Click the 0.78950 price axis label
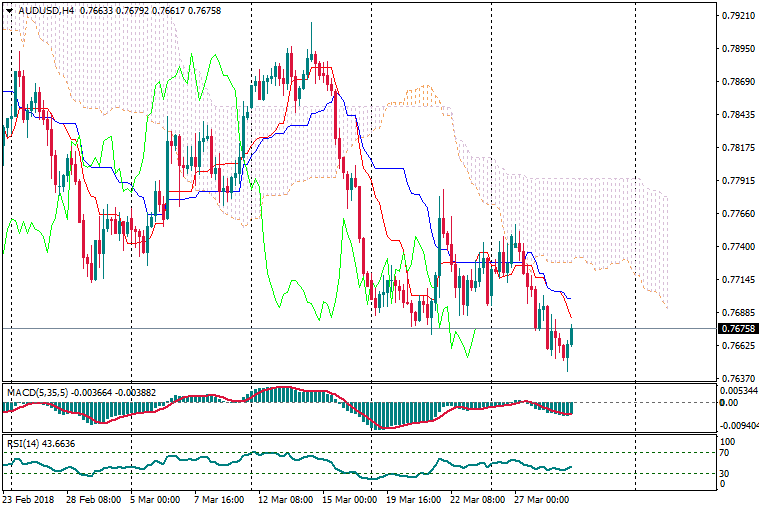 coord(737,49)
